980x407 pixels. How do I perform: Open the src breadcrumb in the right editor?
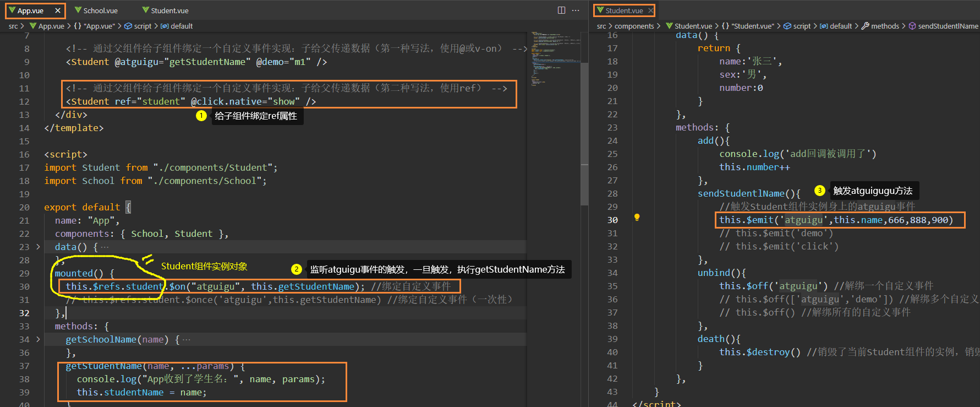(601, 26)
